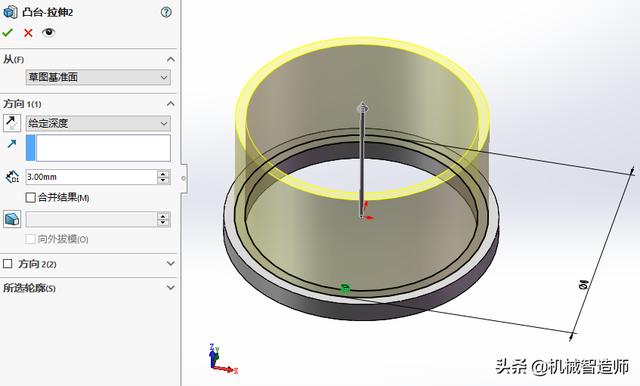Click the 方向 1(1) section label
Image resolution: width=640 pixels, height=386 pixels.
tap(22, 104)
